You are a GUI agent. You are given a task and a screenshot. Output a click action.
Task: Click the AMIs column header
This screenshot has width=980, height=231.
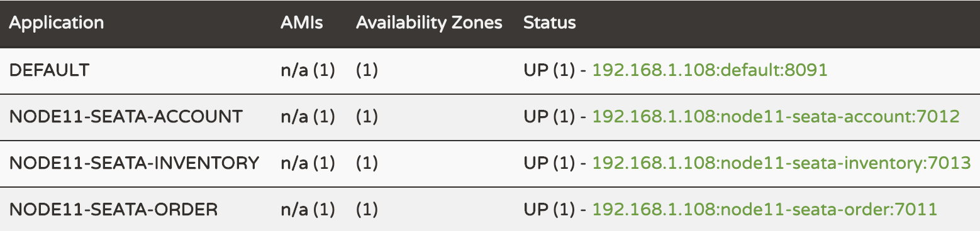tap(301, 23)
